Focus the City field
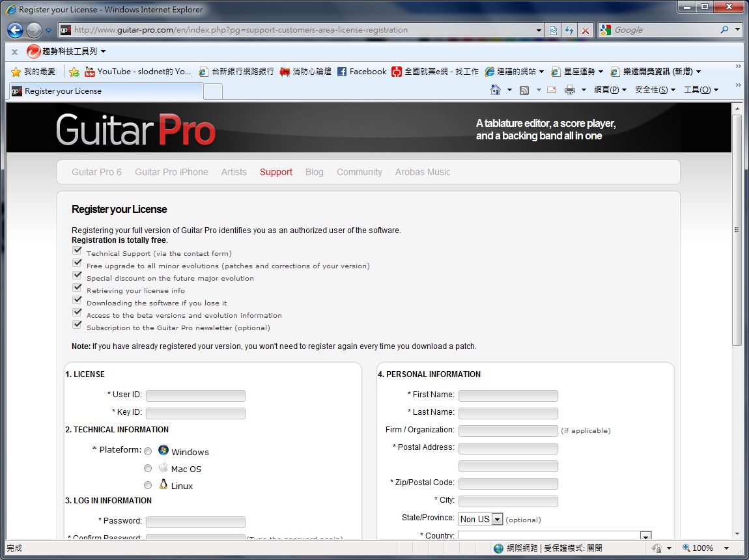This screenshot has width=749, height=560. pos(508,501)
